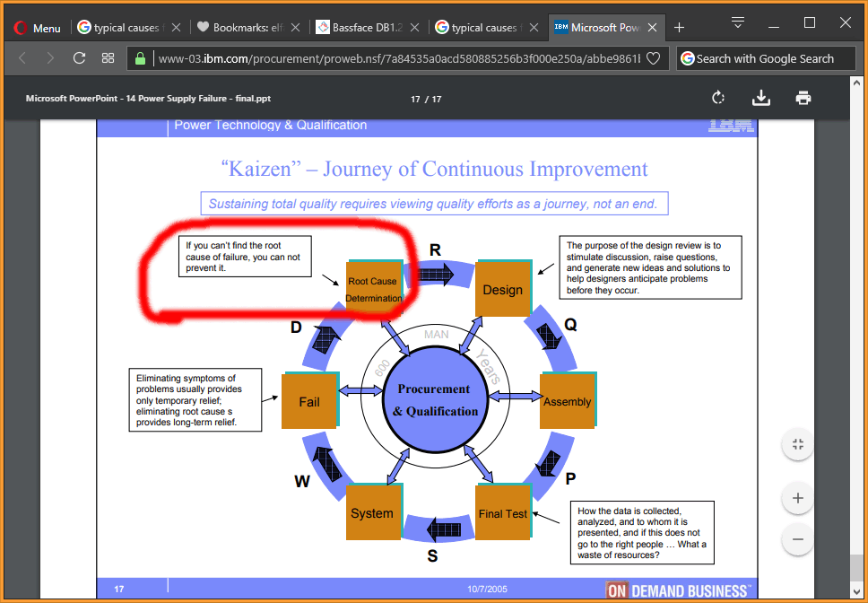868x603 pixels.
Task: Toggle fit to page view
Action: click(797, 444)
